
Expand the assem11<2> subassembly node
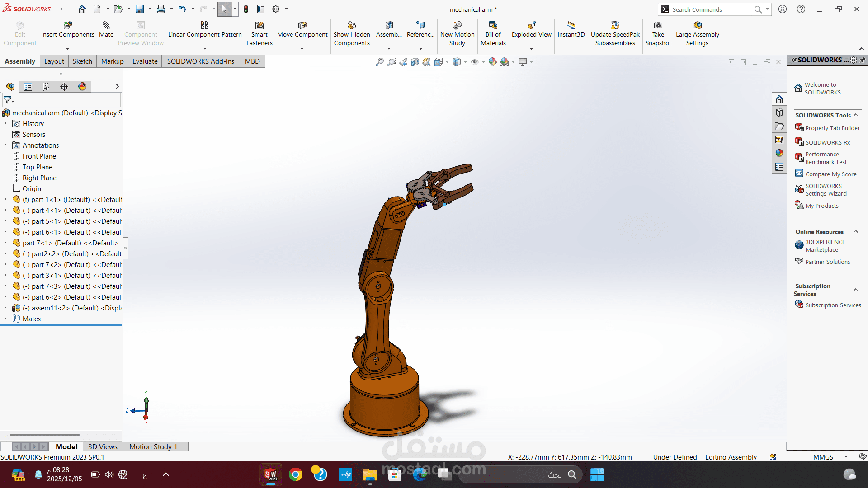5,308
